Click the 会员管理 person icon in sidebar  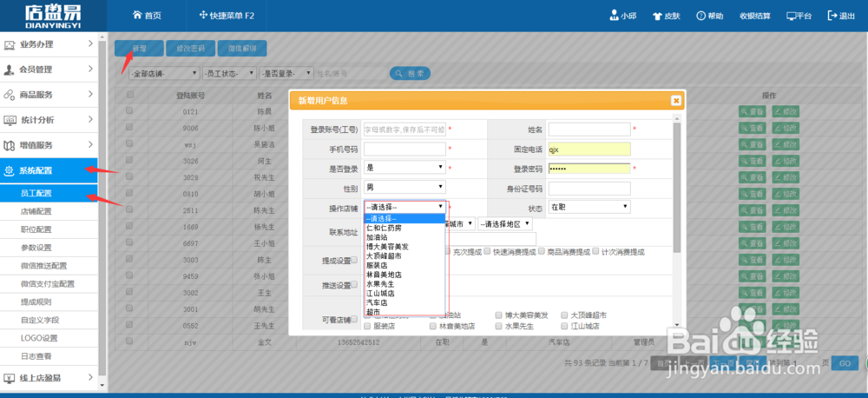tap(9, 70)
